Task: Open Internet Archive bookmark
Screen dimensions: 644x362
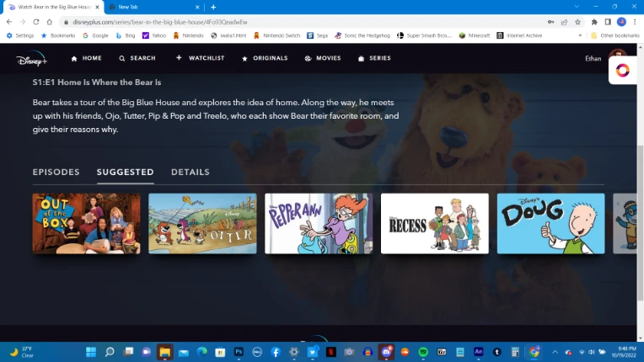Action: tap(519, 35)
